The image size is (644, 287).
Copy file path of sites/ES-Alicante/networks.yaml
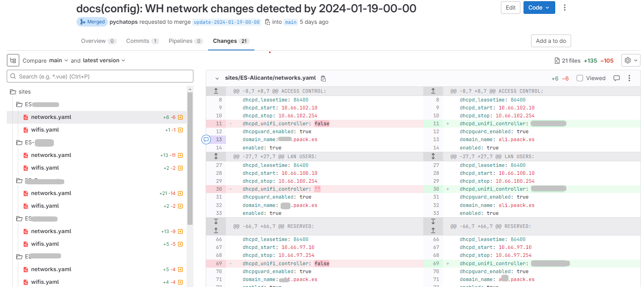(323, 78)
